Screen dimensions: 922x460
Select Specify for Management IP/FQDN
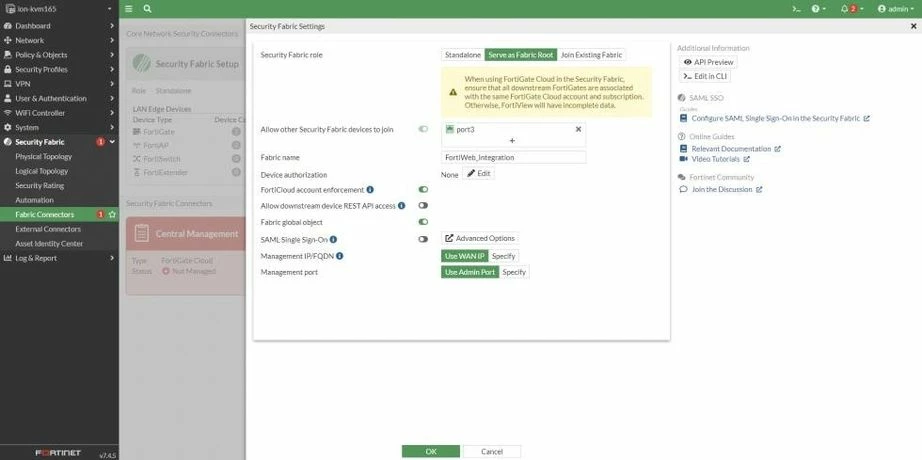(503, 256)
